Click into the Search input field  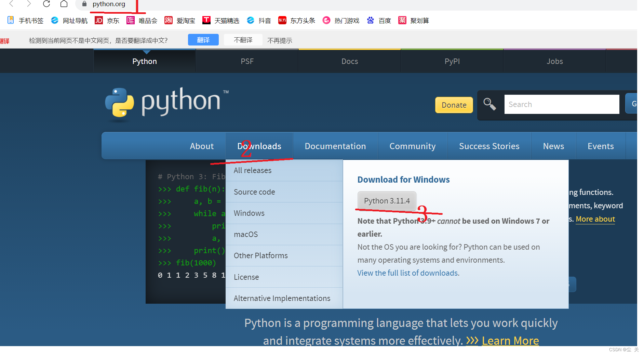click(562, 104)
